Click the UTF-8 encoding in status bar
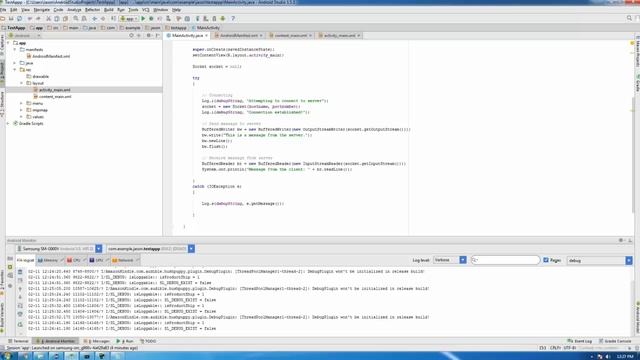640x360 pixels. (x=569, y=348)
